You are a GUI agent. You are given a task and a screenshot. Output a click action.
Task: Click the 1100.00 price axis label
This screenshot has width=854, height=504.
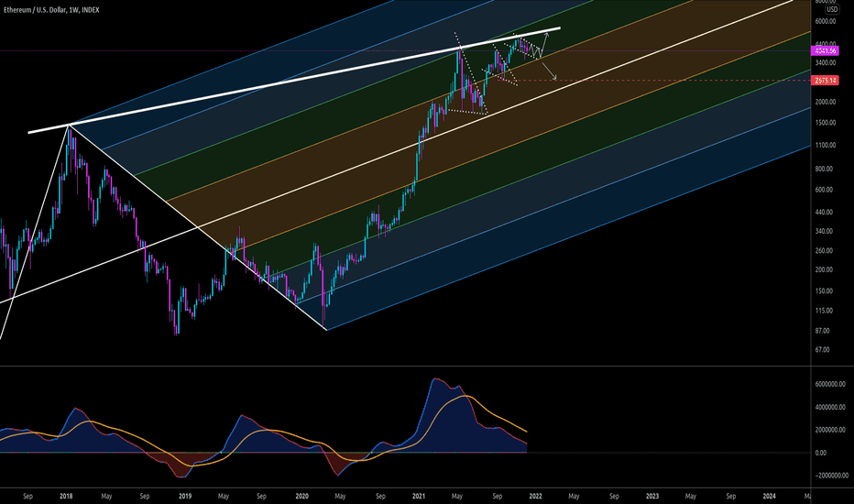coord(826,146)
